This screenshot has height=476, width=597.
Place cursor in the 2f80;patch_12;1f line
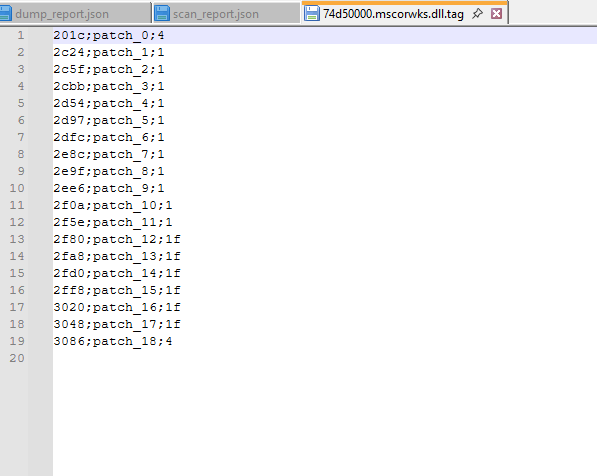117,239
